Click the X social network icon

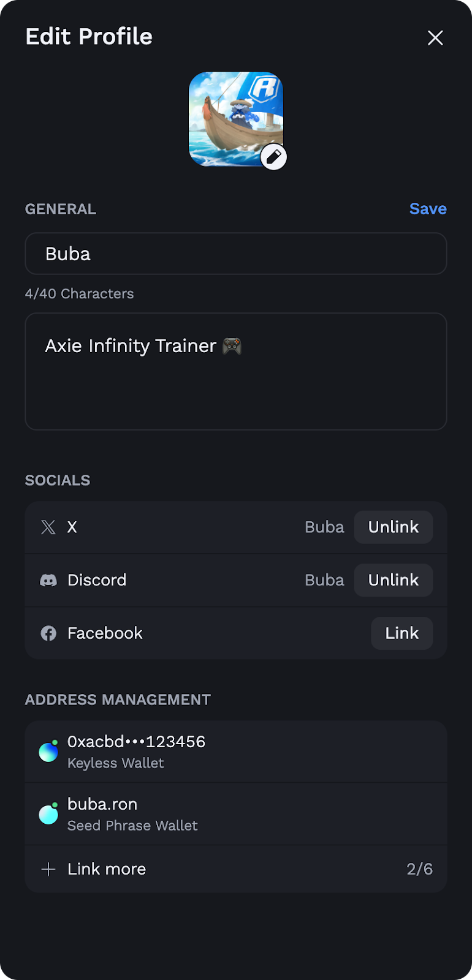click(48, 527)
